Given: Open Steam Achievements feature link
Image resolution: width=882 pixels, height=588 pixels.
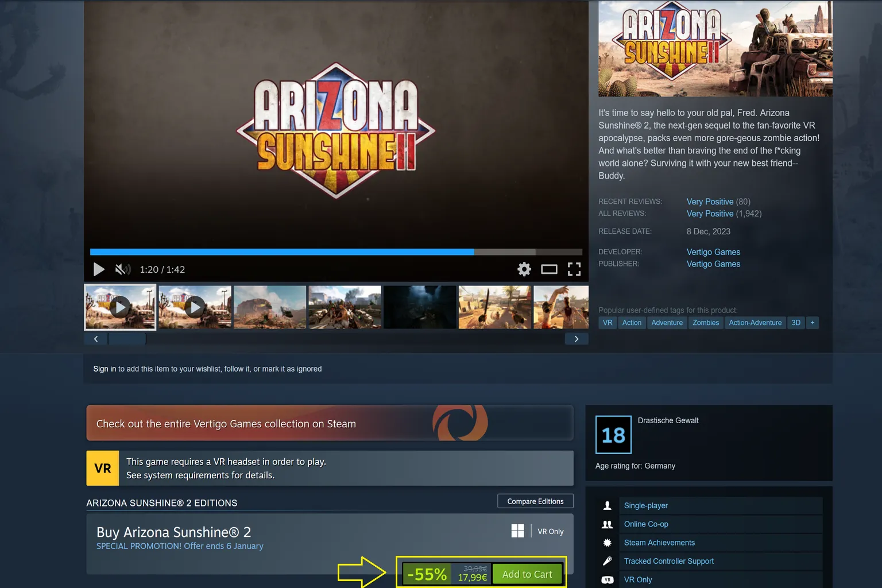Looking at the screenshot, I should tap(659, 543).
